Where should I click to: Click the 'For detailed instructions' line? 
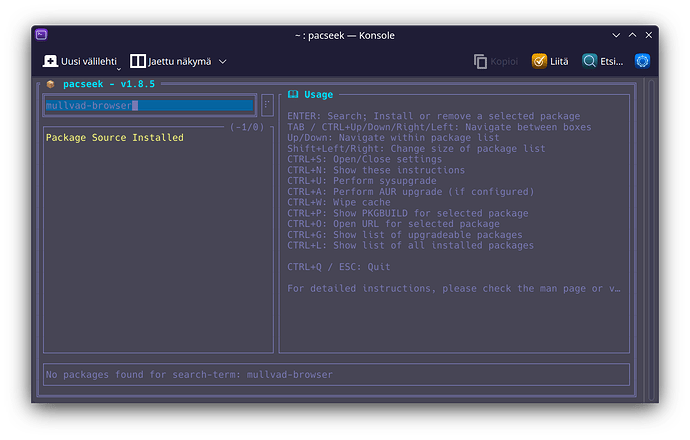point(454,289)
